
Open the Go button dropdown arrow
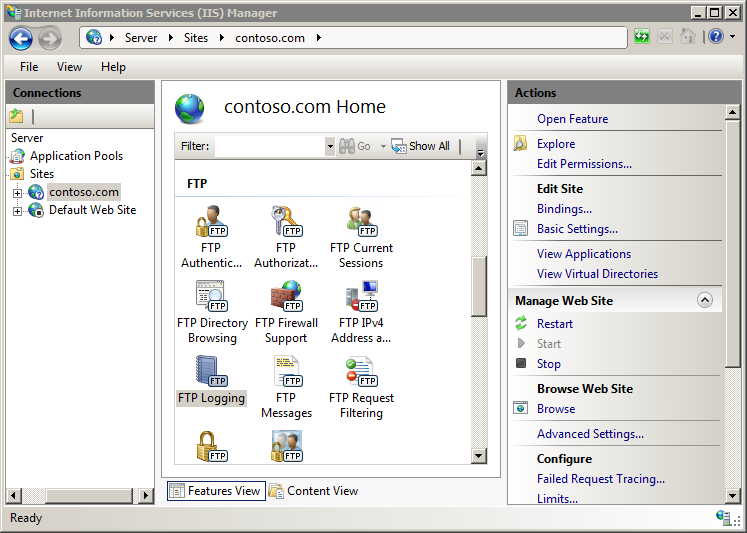pyautogui.click(x=383, y=146)
